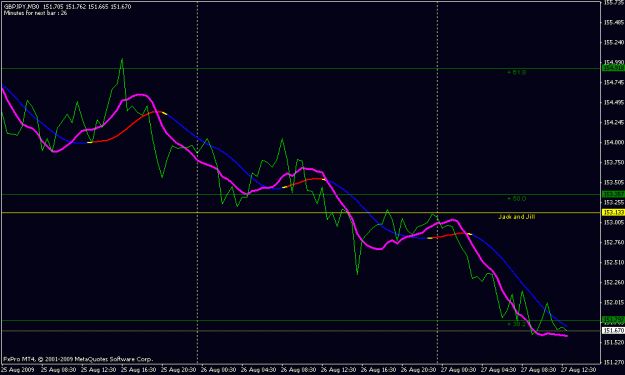This screenshot has width=625, height=375.
Task: Click the 153.505 price axis label
Action: click(614, 183)
